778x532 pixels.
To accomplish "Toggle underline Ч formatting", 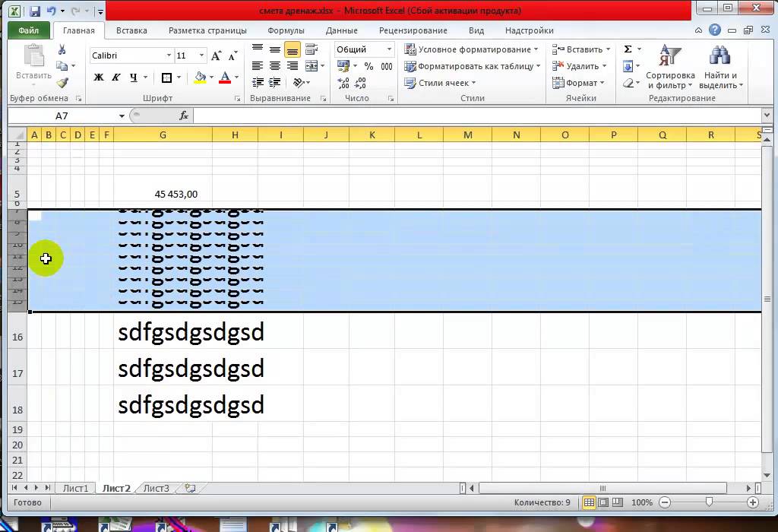I will 133,77.
